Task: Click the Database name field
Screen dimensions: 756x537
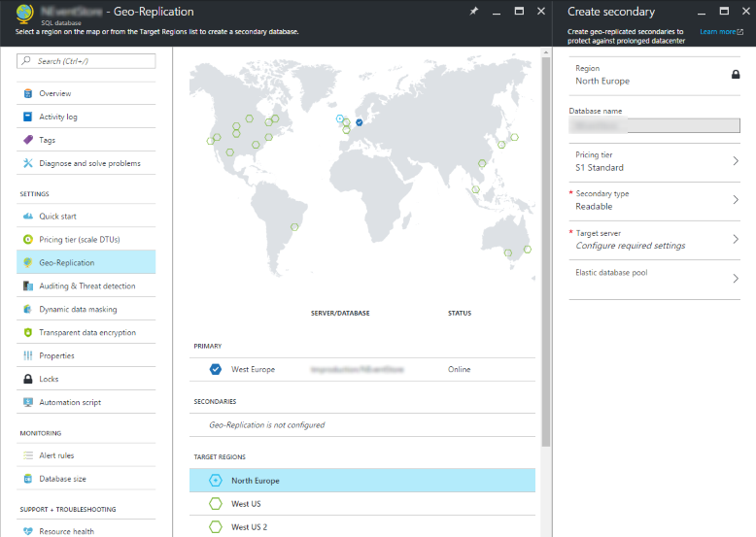Action: coord(654,125)
